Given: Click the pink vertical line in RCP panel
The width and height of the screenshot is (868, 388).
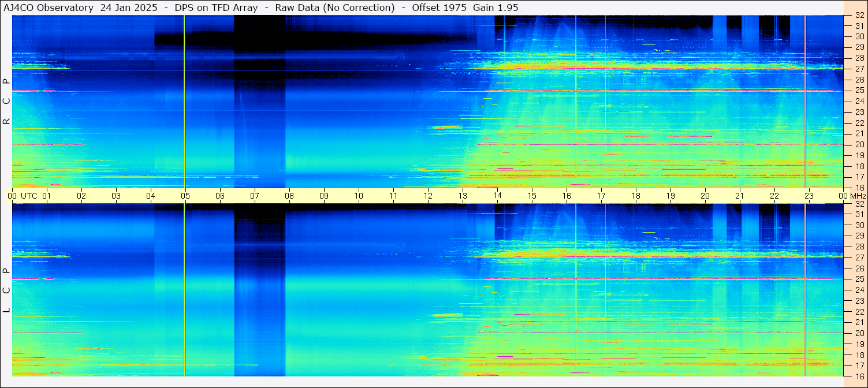Looking at the screenshot, I should click(184, 102).
